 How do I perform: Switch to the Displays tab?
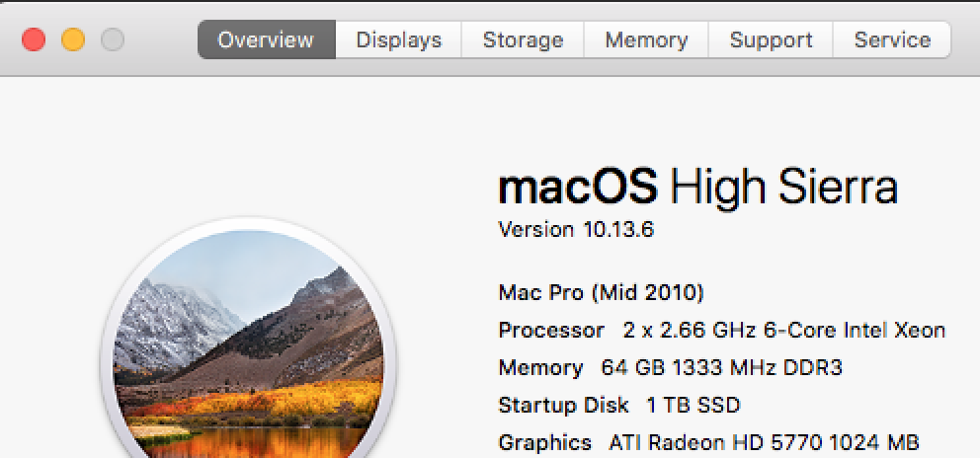tap(399, 40)
